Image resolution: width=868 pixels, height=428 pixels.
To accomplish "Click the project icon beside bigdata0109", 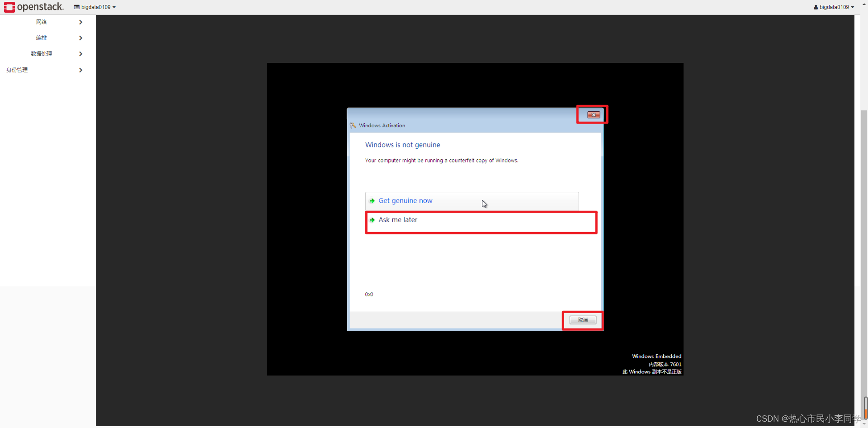I will (x=77, y=7).
